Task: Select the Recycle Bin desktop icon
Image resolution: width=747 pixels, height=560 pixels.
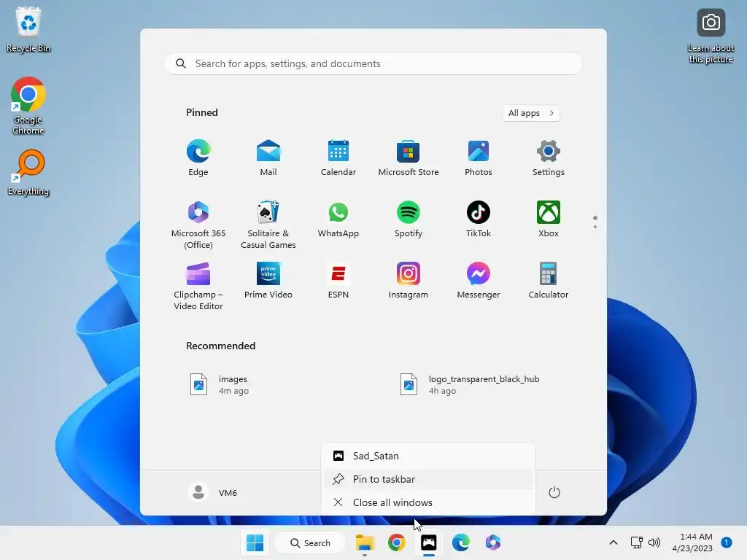Action: click(28, 29)
